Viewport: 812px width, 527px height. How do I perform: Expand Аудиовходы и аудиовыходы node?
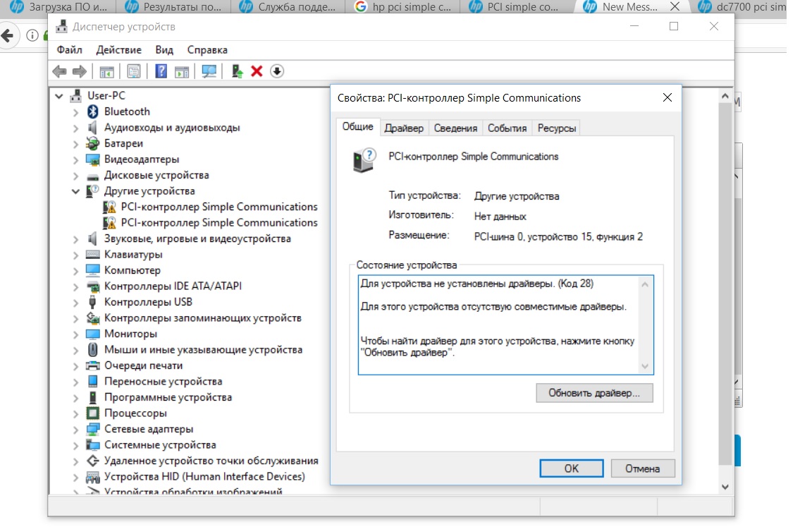[75, 128]
